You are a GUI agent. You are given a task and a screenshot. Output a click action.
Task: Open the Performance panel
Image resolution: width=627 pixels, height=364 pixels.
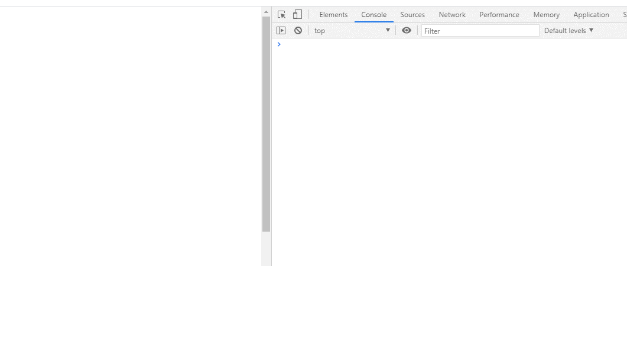[499, 15]
